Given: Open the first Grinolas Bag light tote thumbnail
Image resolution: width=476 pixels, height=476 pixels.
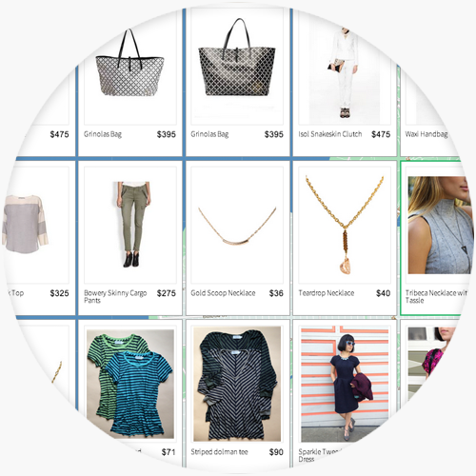Looking at the screenshot, I should 130,63.
